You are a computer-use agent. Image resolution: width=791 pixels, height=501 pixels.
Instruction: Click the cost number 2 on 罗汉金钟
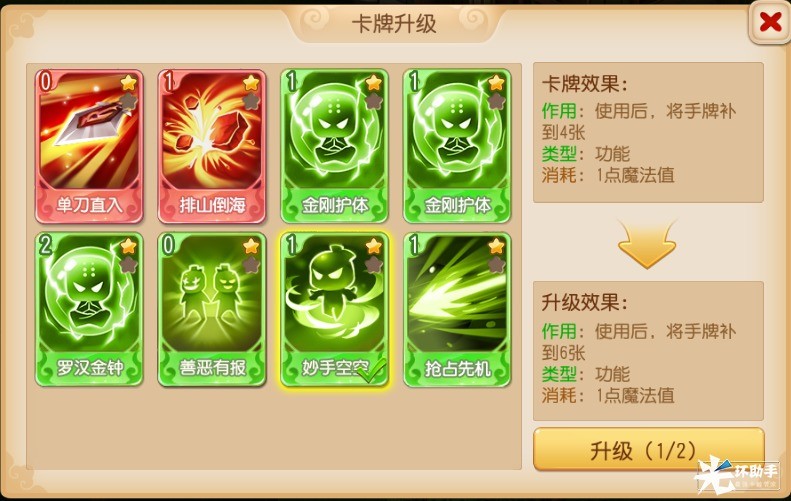46,245
